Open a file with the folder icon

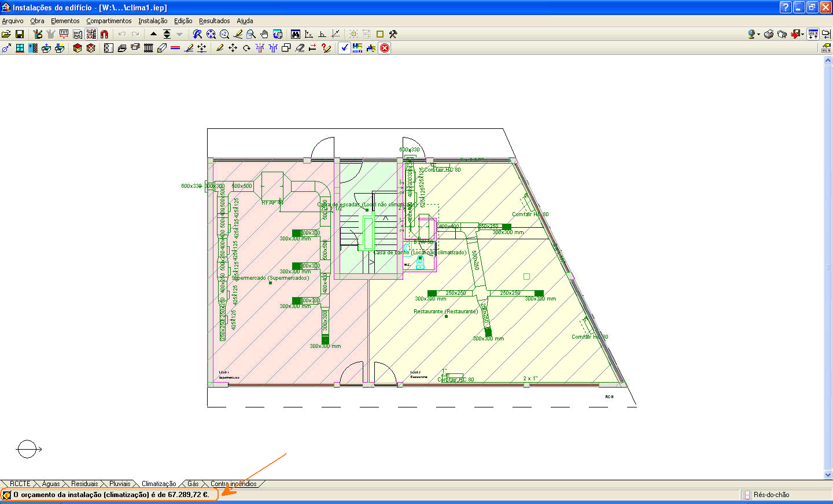pyautogui.click(x=6, y=34)
